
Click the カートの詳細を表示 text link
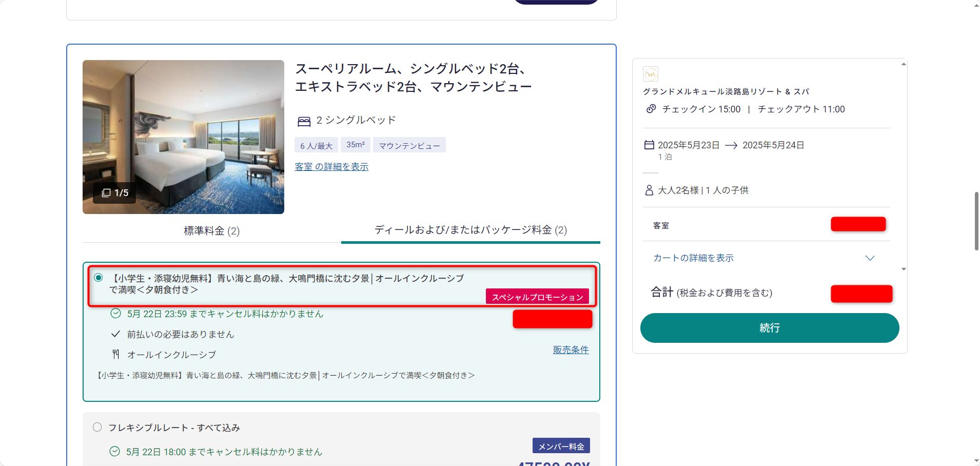click(693, 258)
